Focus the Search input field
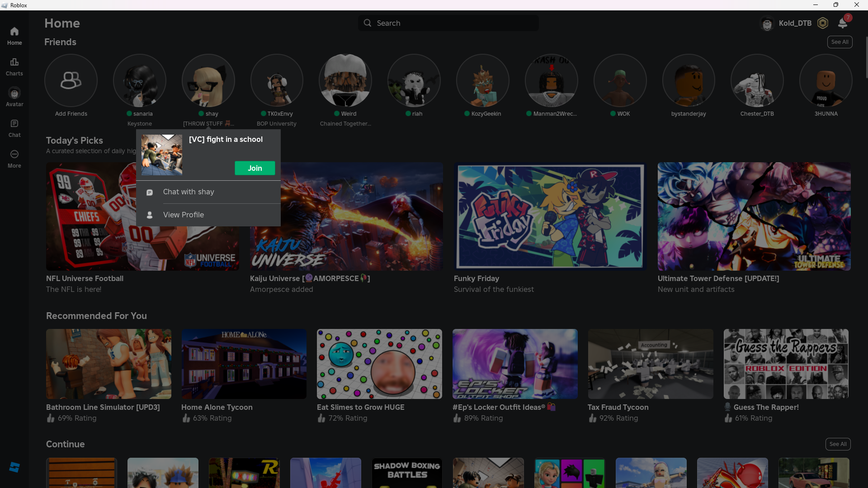 [x=448, y=23]
